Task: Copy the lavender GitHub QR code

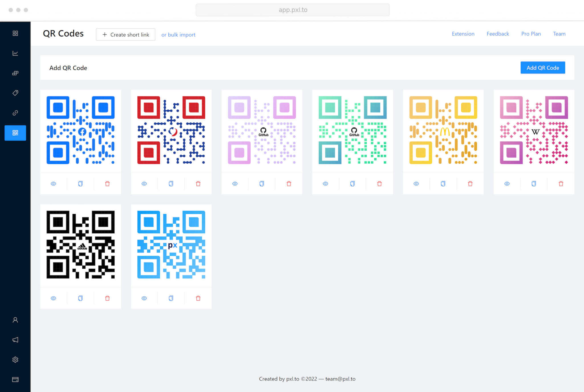Action: pos(262,184)
